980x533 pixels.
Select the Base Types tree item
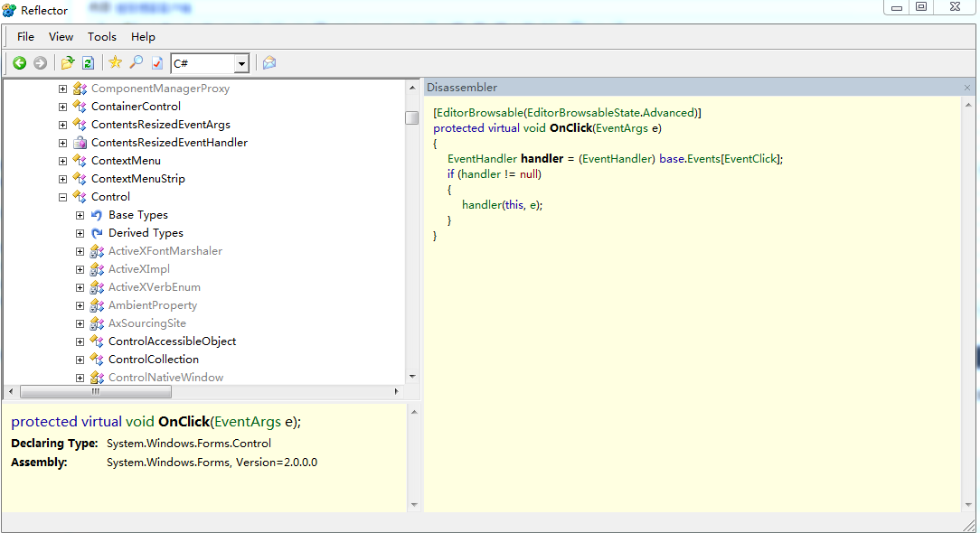coord(138,216)
